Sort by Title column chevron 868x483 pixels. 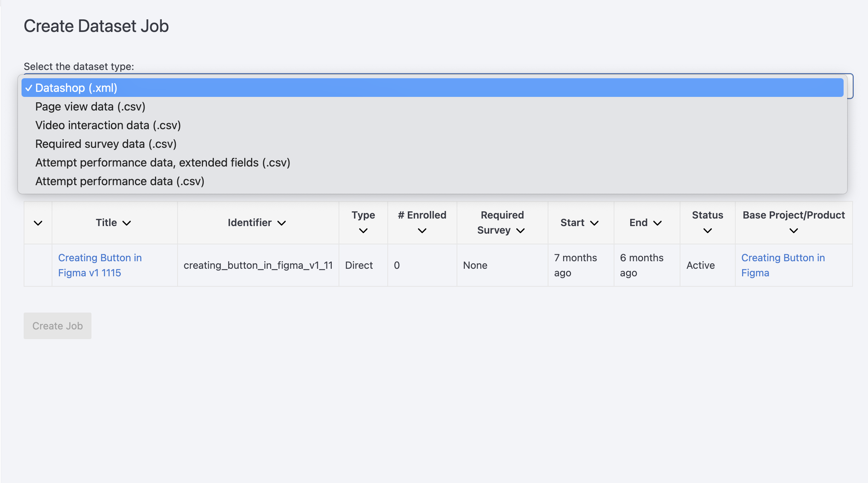point(127,223)
